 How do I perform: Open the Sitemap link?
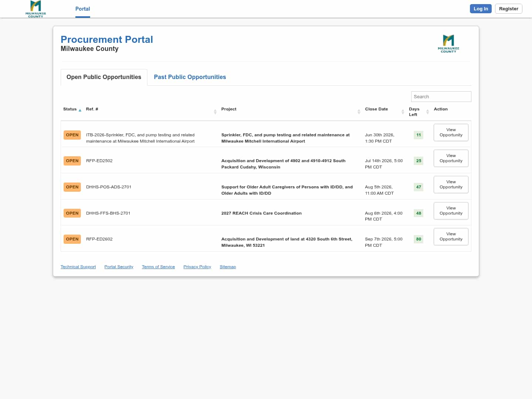228,267
